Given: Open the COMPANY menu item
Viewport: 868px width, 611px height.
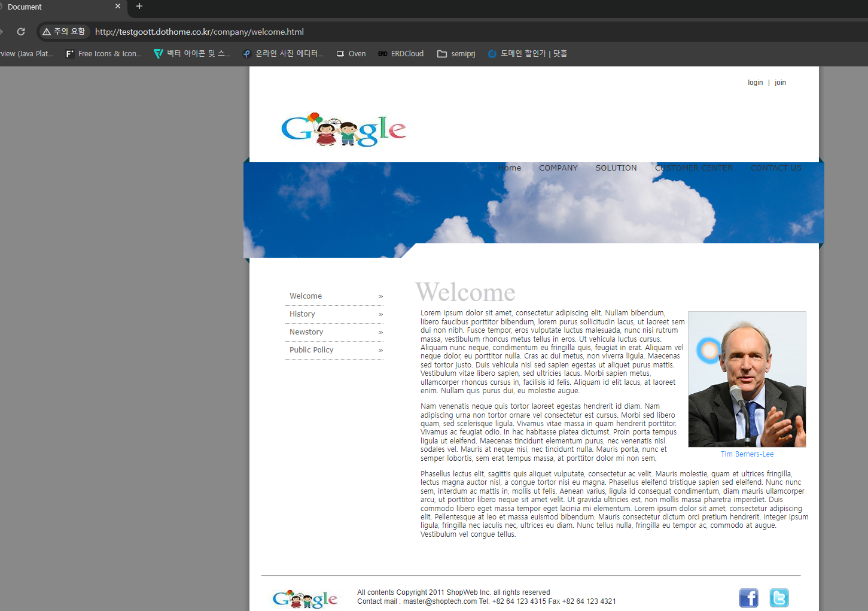Looking at the screenshot, I should (558, 168).
